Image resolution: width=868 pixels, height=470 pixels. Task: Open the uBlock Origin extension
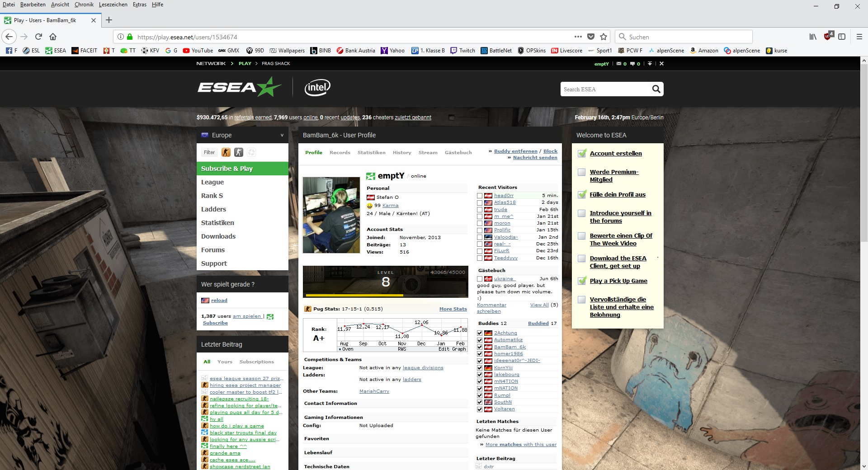point(828,36)
